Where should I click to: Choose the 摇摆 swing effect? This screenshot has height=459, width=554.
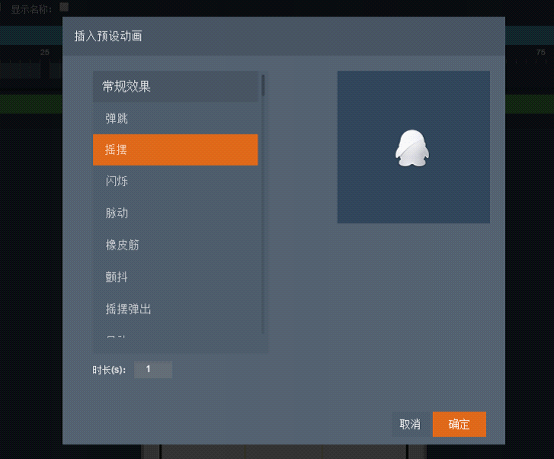click(x=175, y=149)
